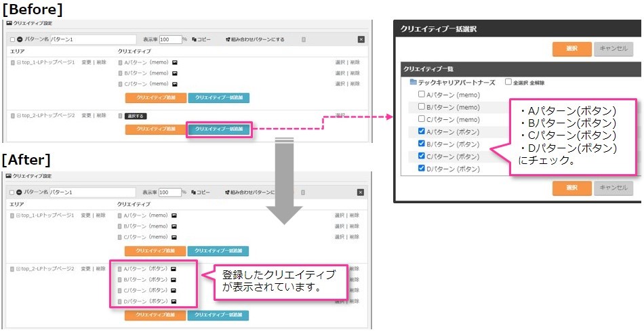Uncheck the Cパターン (ボタン) checkbox in dialog
This screenshot has width=644, height=332.
pyautogui.click(x=422, y=156)
